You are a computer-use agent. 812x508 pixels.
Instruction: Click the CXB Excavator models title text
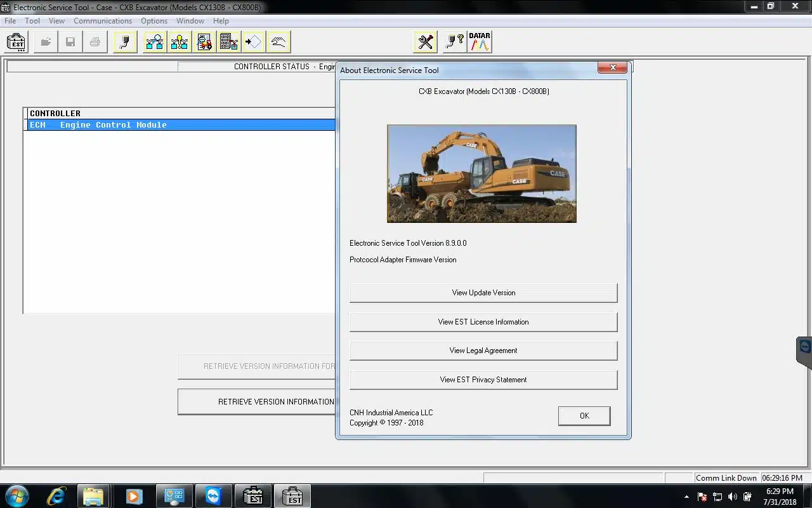(483, 91)
